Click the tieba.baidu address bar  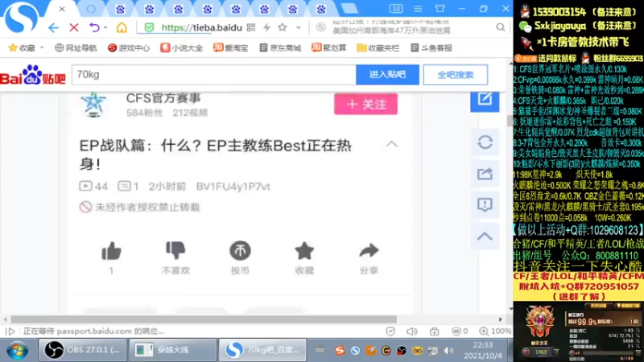pos(201,27)
